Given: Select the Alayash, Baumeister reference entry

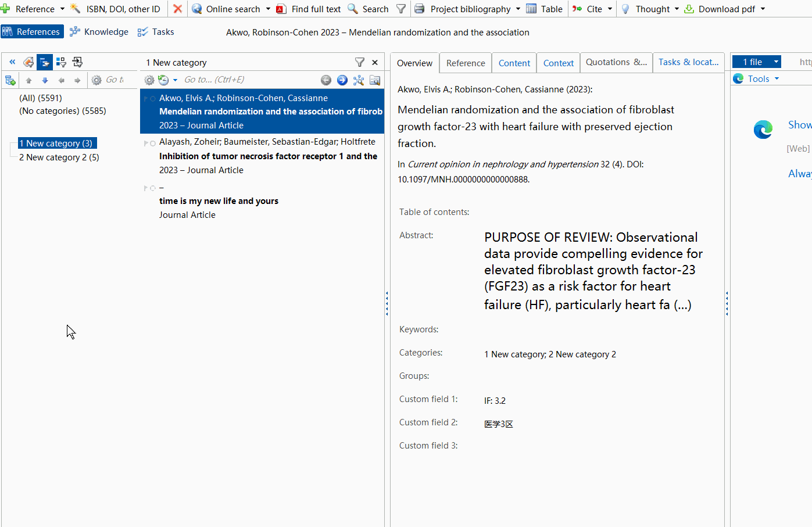Looking at the screenshot, I should point(262,156).
